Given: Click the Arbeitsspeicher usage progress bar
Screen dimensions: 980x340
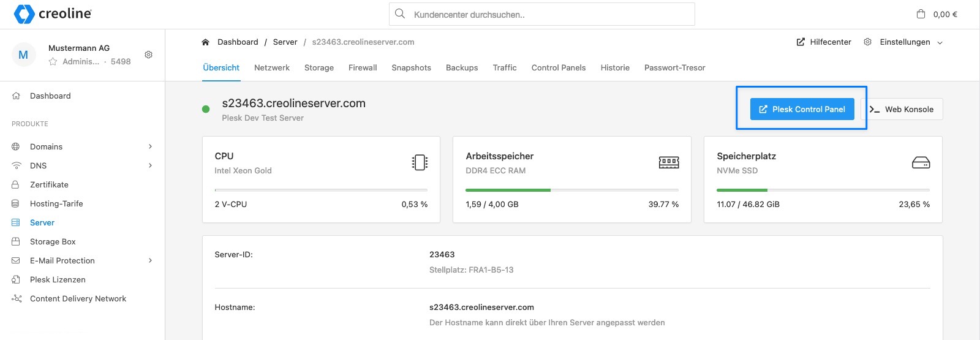Looking at the screenshot, I should [572, 190].
